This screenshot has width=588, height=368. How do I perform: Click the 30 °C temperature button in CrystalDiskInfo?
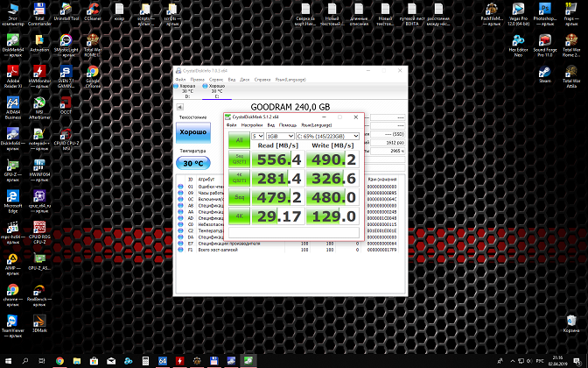click(193, 163)
